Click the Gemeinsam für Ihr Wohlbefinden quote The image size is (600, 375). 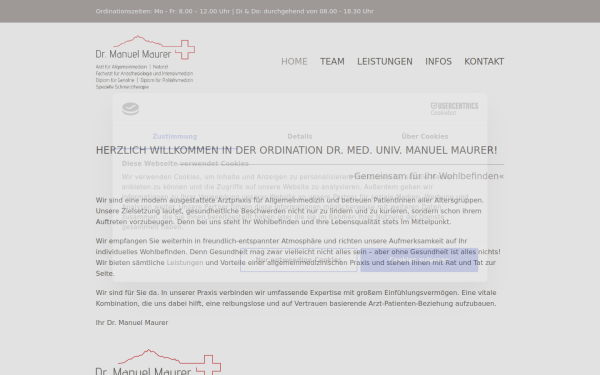point(426,176)
